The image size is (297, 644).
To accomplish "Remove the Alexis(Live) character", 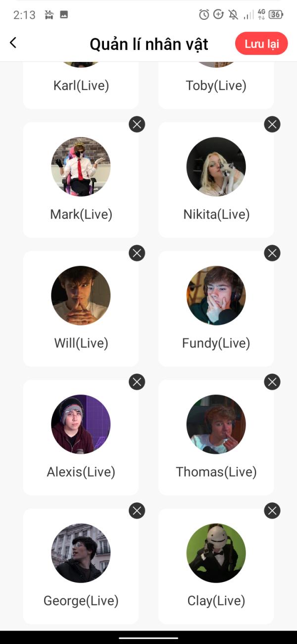I will [x=137, y=382].
